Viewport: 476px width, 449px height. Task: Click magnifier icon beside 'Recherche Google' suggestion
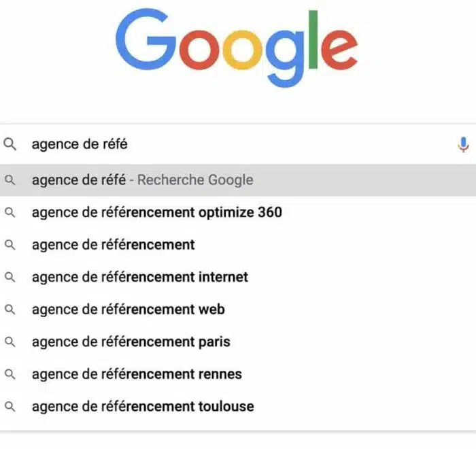[10, 180]
